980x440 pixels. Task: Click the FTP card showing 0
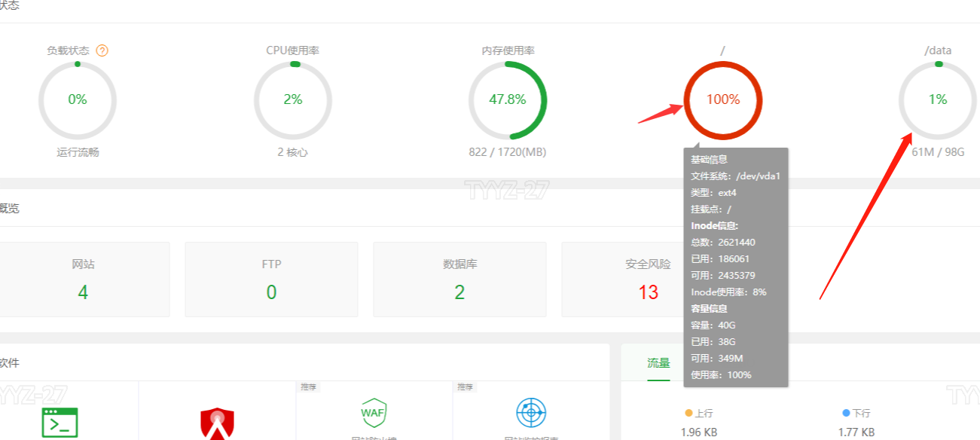click(271, 279)
